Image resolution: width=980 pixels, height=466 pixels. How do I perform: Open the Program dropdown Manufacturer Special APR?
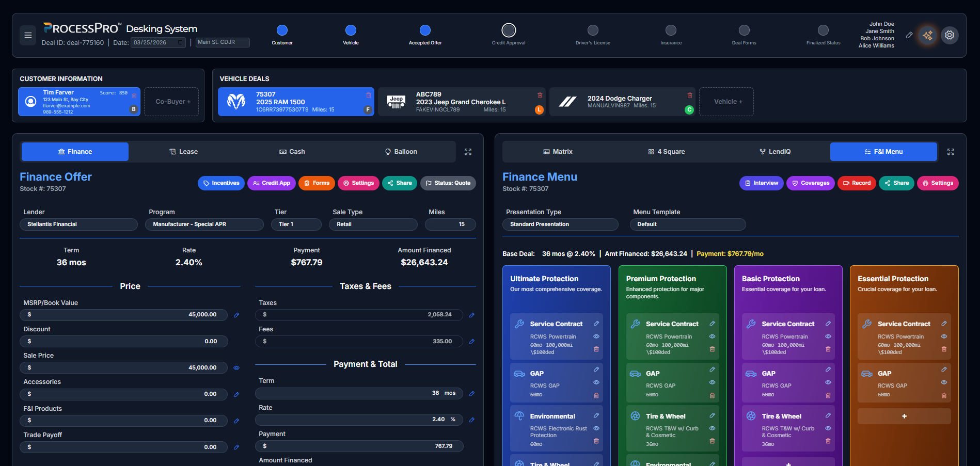coord(204,224)
